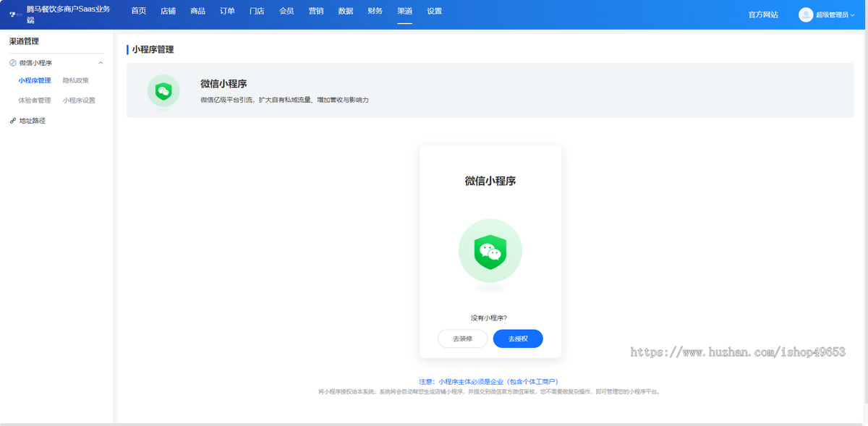Open the 首页 menu
868x426 pixels.
click(x=138, y=11)
